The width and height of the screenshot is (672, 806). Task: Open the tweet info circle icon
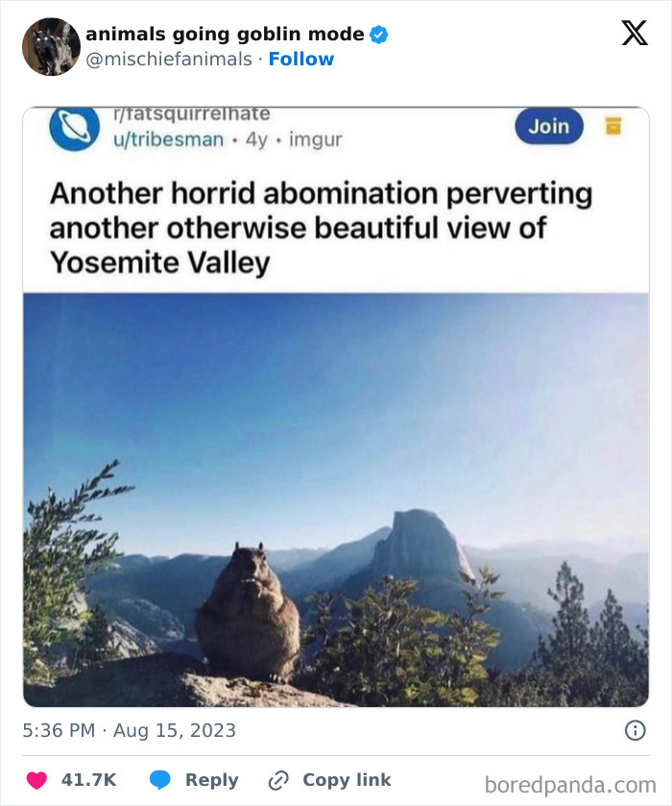635,730
